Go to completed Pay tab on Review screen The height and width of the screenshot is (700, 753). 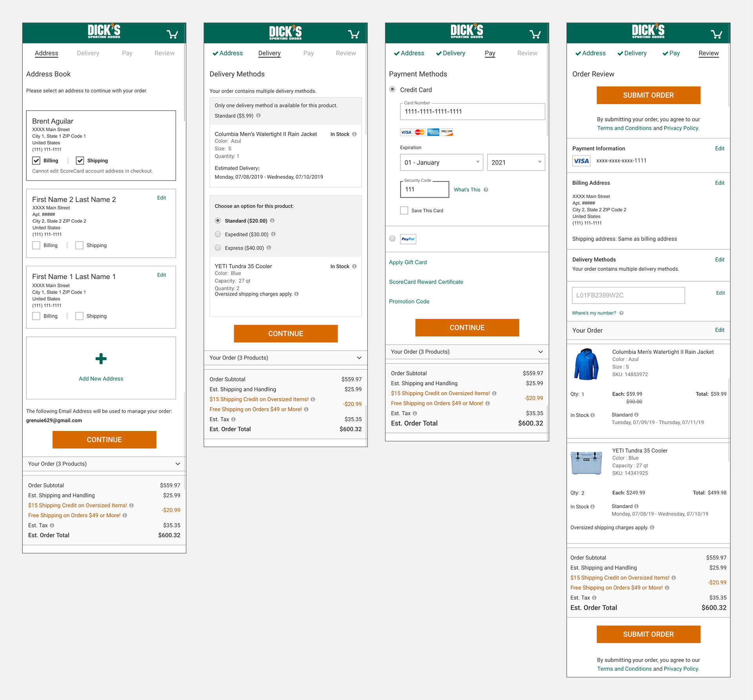671,53
